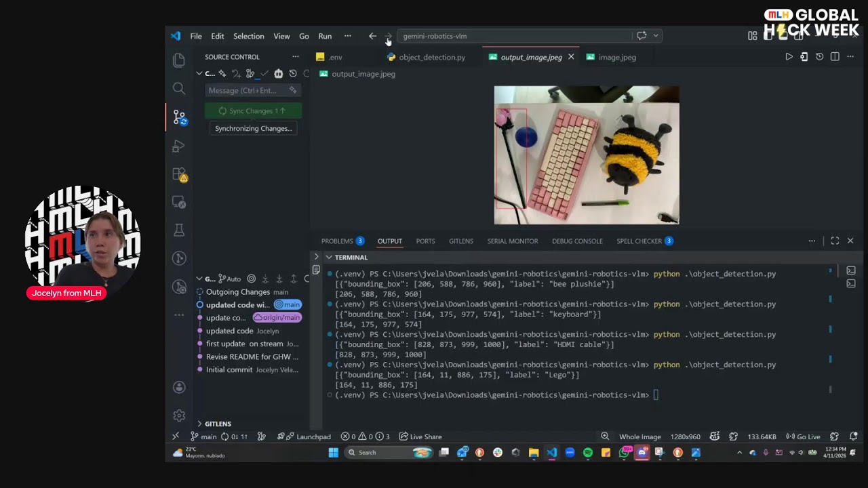The width and height of the screenshot is (868, 488).
Task: Open the Extensions view with warning badge
Action: pos(179,175)
